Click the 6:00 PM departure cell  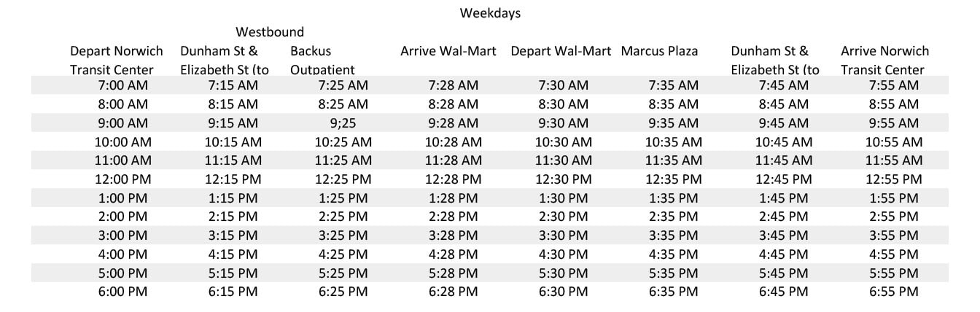click(x=123, y=292)
